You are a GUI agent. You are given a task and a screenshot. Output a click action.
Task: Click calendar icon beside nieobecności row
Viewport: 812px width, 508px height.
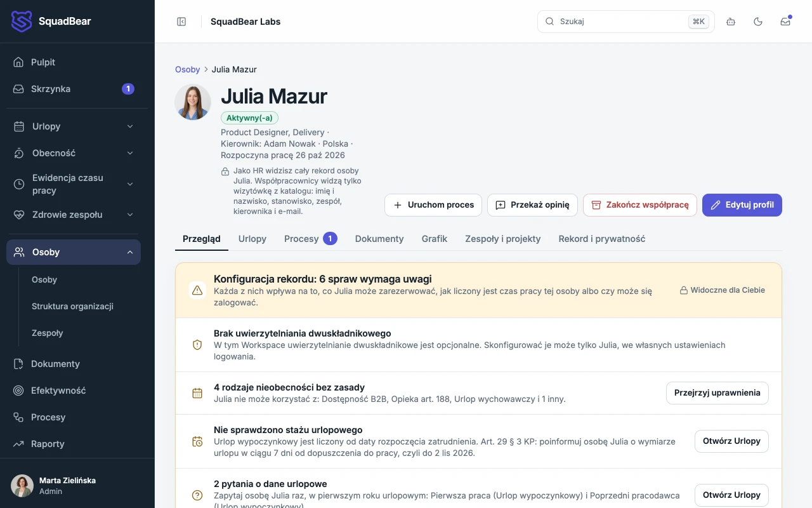197,393
